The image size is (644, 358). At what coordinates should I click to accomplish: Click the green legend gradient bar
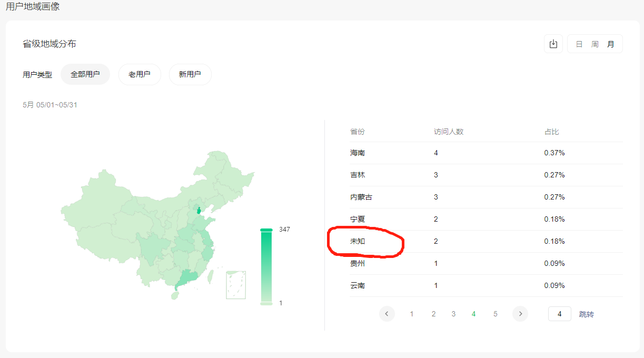(266, 266)
